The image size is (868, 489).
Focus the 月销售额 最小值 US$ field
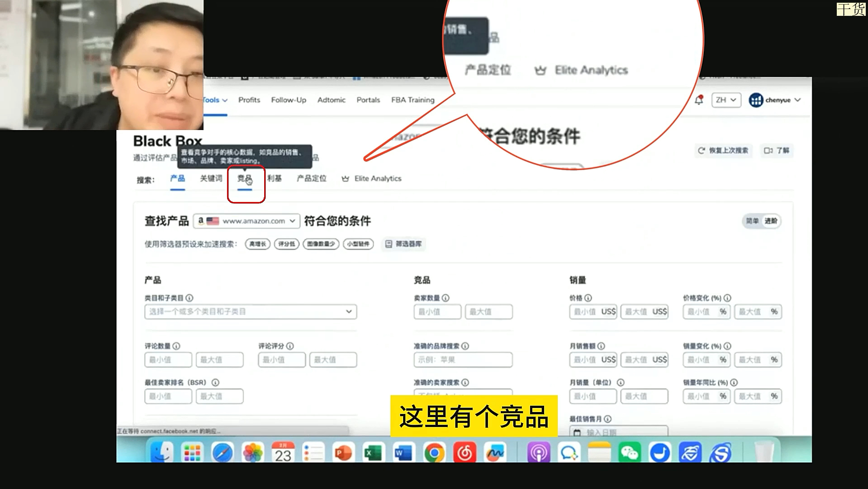coord(593,360)
